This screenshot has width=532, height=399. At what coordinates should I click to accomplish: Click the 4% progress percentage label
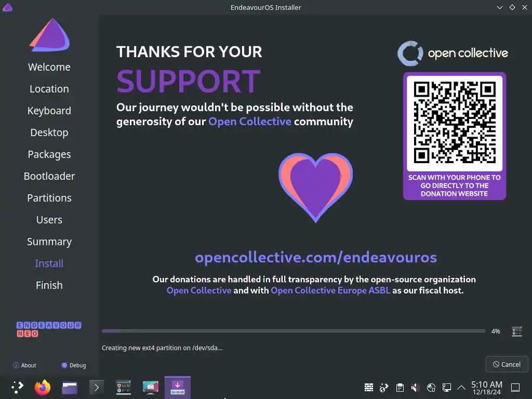(x=496, y=331)
